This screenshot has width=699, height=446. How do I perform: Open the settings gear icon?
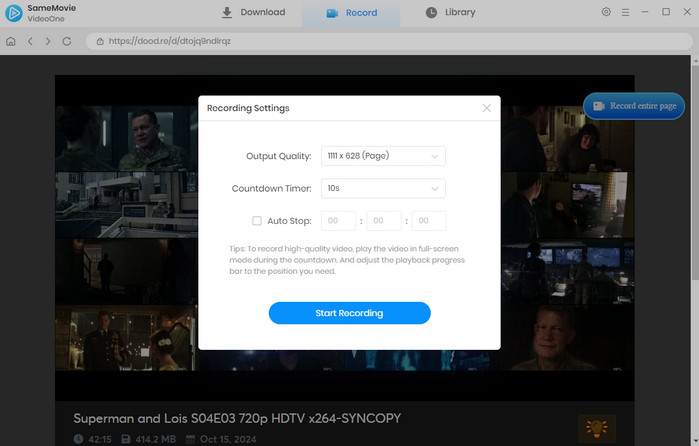(606, 12)
